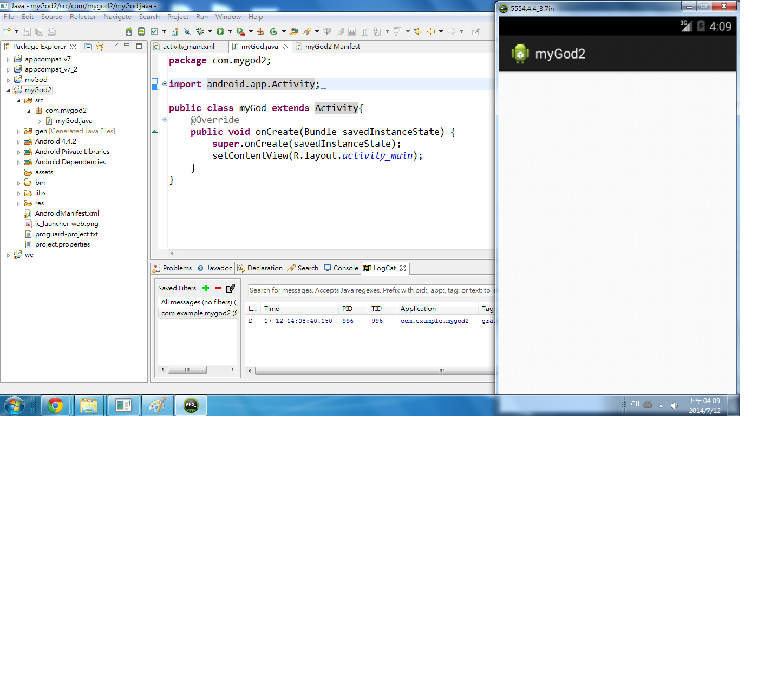Click the Search flashlight toolbar icon
784x674 pixels.
pyautogui.click(x=307, y=31)
